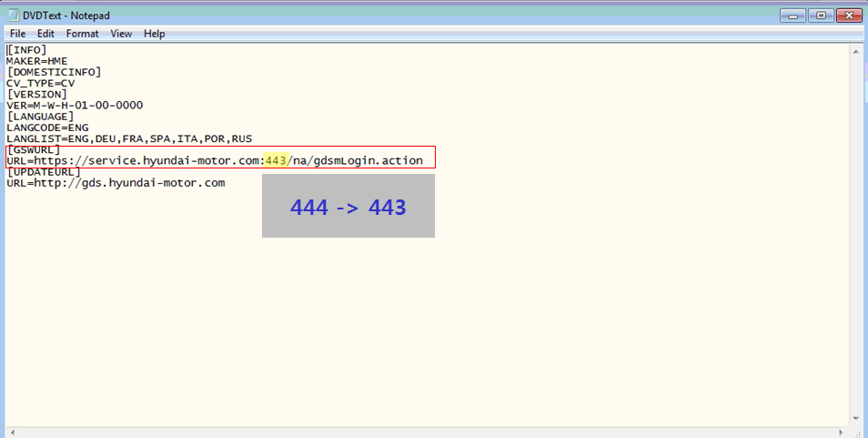Click the [UPDATEURL] line
Image resolution: width=868 pixels, height=438 pixels.
point(44,172)
